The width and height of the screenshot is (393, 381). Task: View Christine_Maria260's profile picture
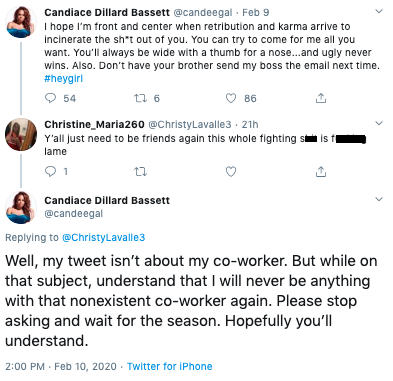tap(21, 134)
